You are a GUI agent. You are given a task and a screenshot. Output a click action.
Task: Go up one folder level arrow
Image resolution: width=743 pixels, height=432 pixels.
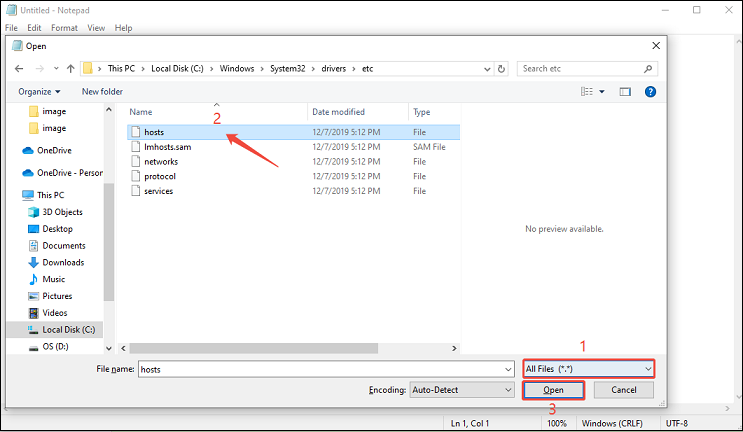click(71, 69)
